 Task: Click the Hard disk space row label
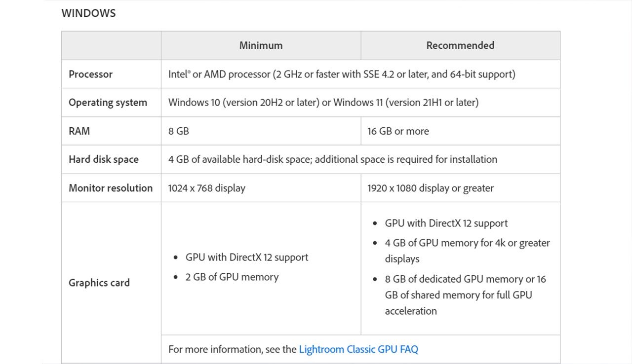(103, 159)
